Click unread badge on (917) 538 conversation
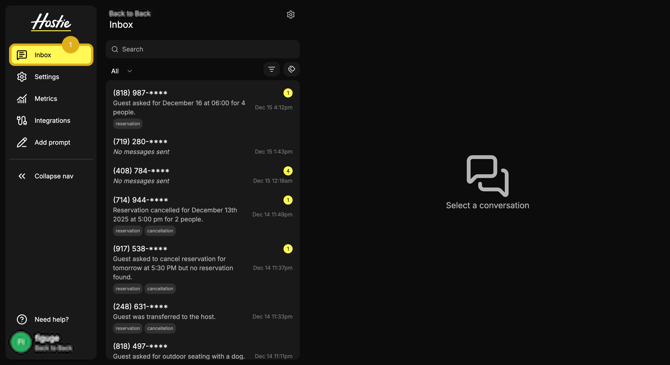This screenshot has width=670, height=365. [288, 249]
